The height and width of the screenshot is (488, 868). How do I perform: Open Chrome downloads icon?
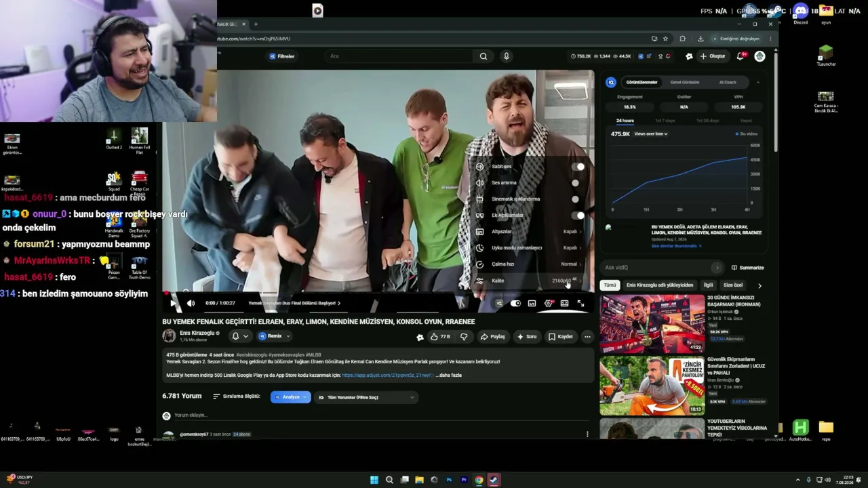click(701, 39)
